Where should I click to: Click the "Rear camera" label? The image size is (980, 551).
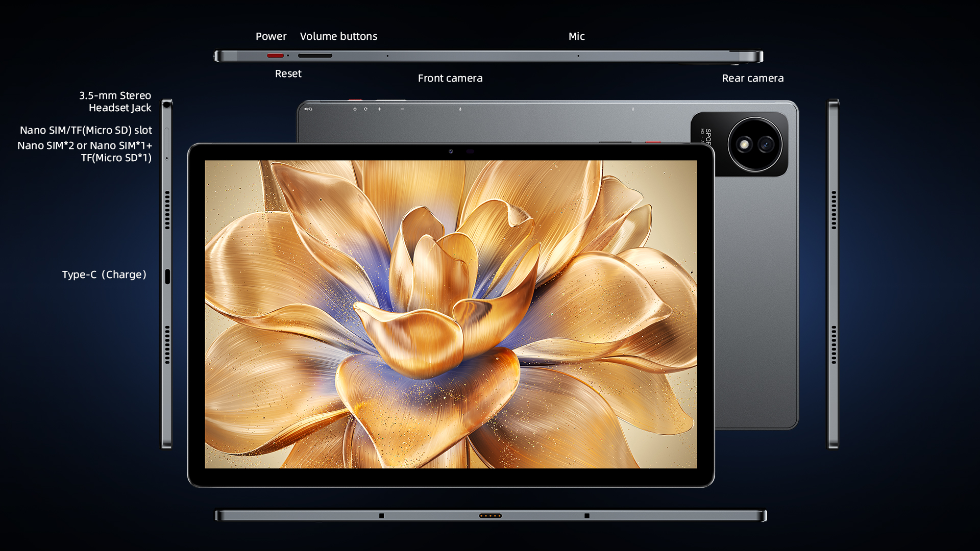[x=752, y=78]
